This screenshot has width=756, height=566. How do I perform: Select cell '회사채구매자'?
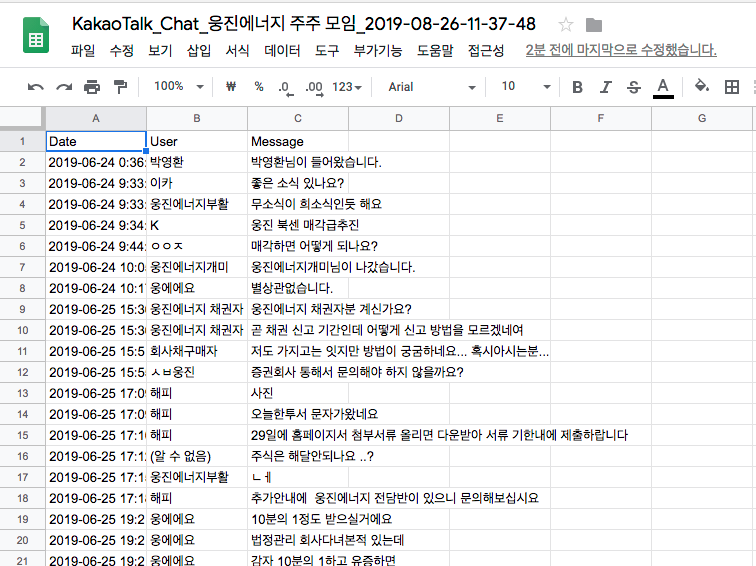pyautogui.click(x=197, y=351)
